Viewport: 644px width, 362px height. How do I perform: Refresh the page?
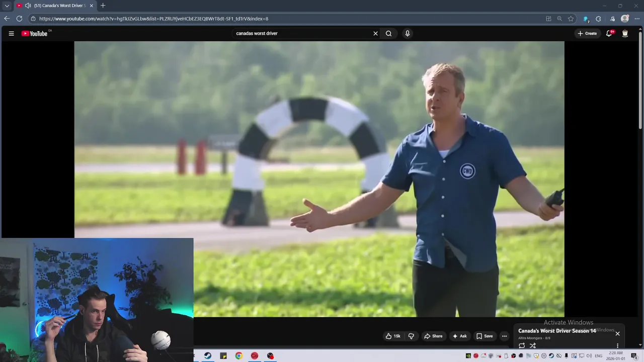19,19
